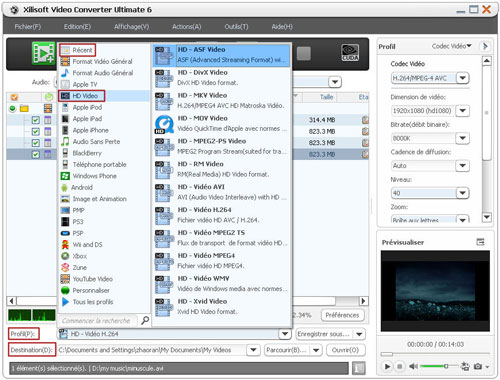
Task: Click the log icon in the status bar
Action: [359, 368]
